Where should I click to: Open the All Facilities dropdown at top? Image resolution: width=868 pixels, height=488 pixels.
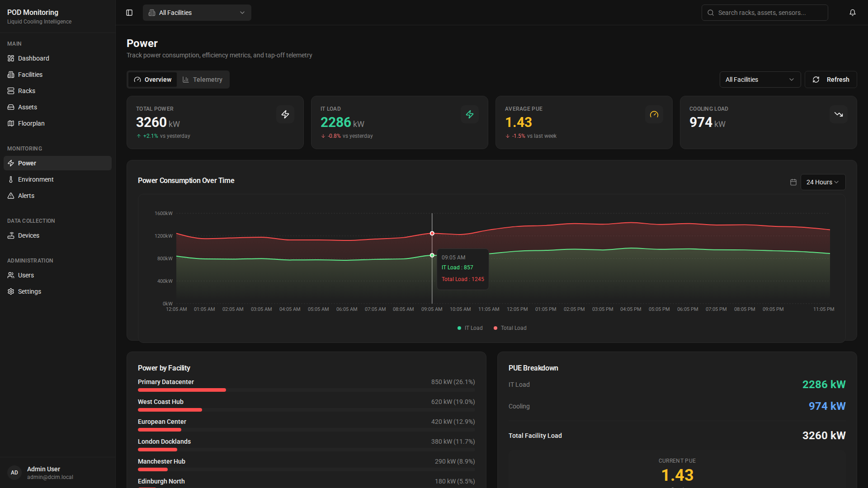point(197,13)
